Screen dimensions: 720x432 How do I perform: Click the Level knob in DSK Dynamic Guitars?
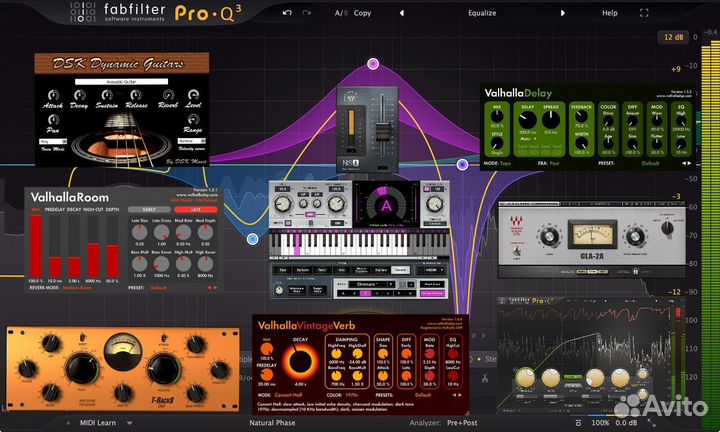[x=193, y=94]
